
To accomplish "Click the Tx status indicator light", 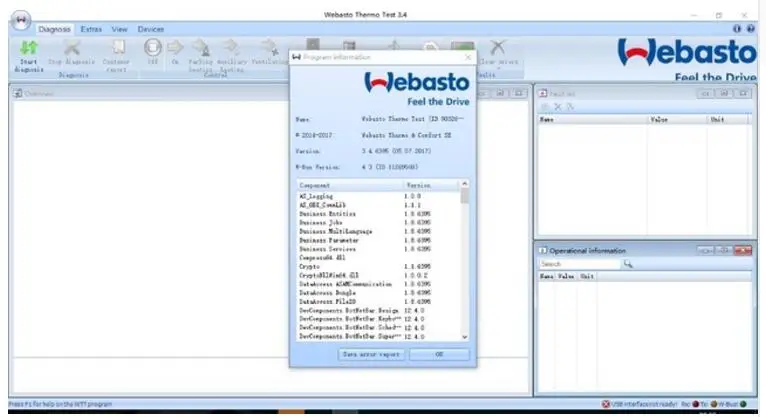I will pos(713,404).
